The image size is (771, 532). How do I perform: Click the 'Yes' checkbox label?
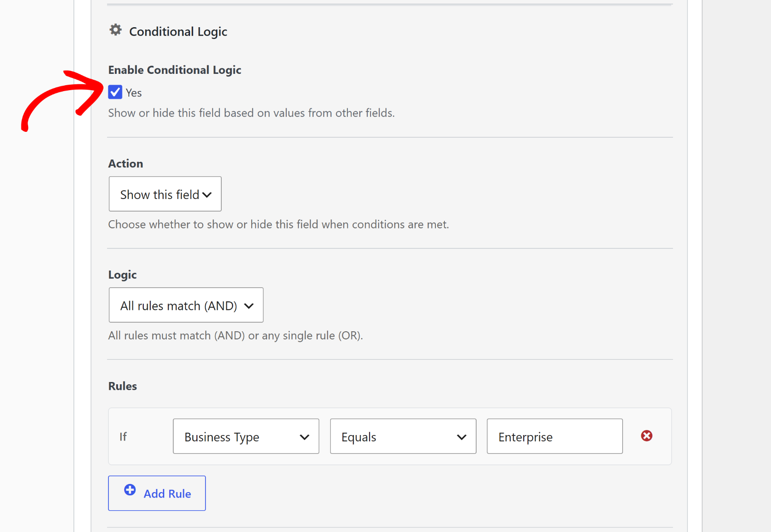(x=134, y=93)
